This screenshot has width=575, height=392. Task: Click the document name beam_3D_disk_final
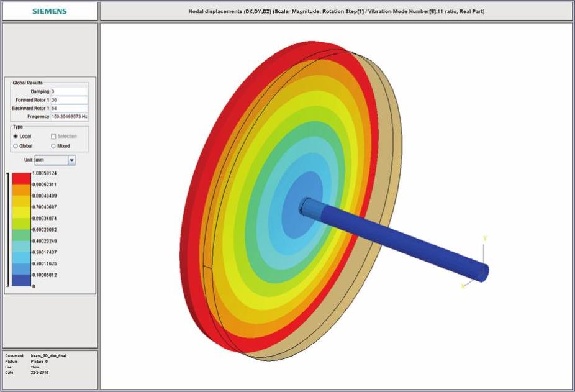click(x=49, y=356)
